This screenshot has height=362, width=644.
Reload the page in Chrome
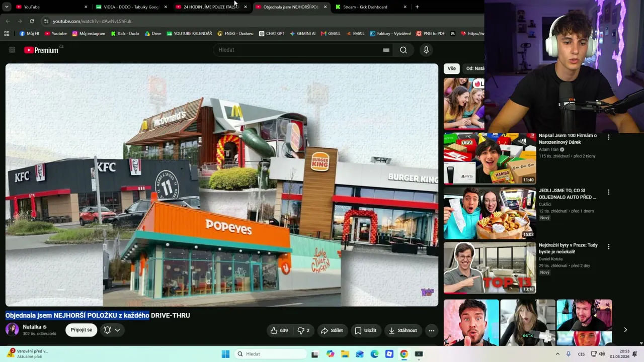pyautogui.click(x=32, y=21)
